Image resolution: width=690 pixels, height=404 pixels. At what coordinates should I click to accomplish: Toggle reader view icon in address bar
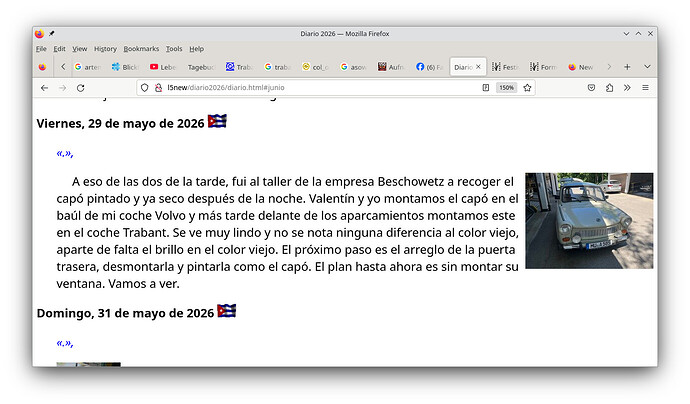[485, 88]
